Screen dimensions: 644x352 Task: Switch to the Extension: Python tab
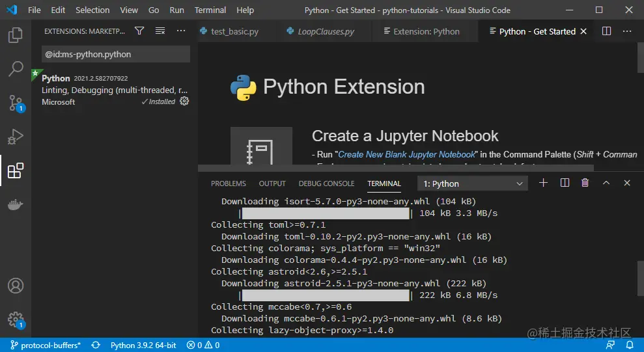coord(425,31)
